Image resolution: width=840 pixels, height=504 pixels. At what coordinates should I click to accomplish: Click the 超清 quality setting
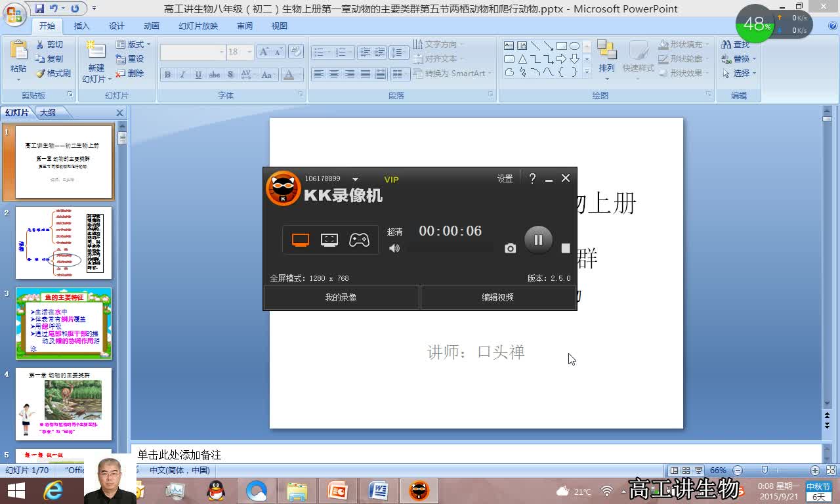pyautogui.click(x=394, y=232)
